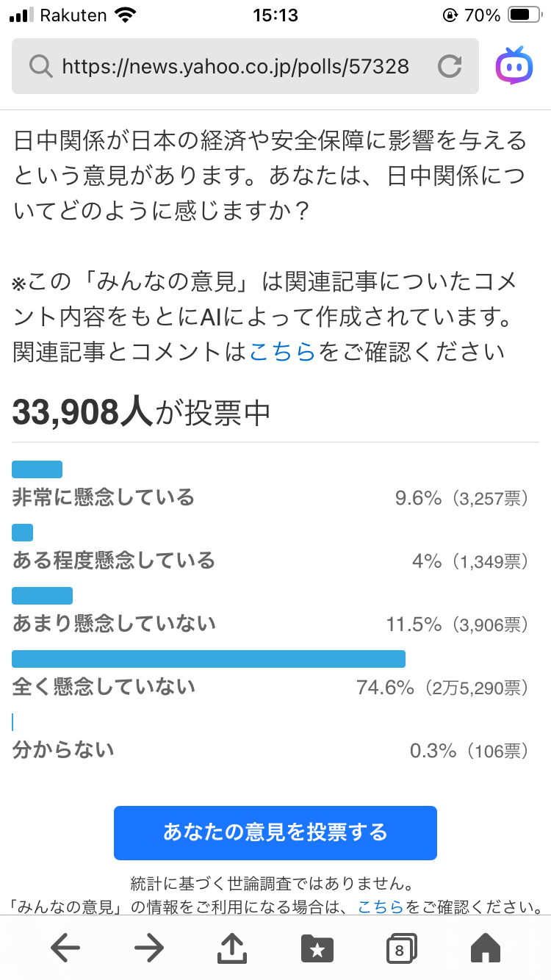Open the share upload icon
Image resolution: width=551 pixels, height=980 pixels.
pyautogui.click(x=232, y=948)
